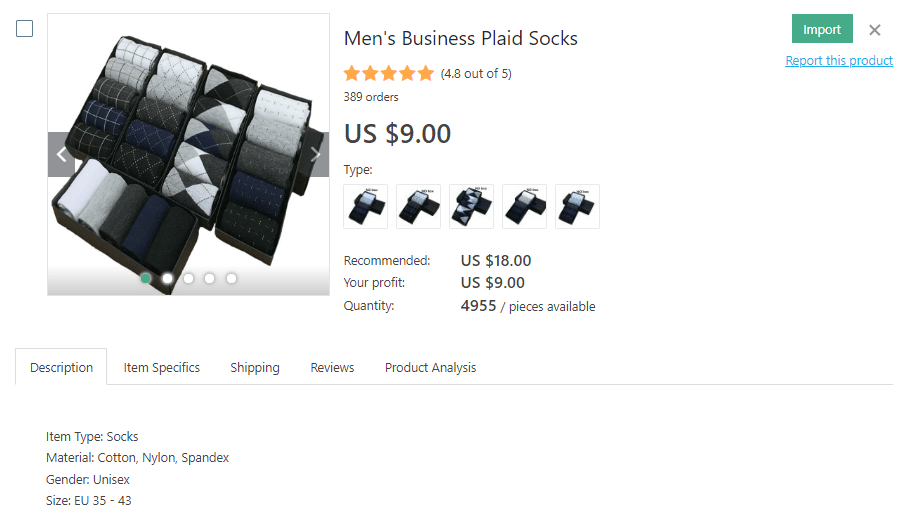Switch to the Item Specifics tab

click(x=162, y=367)
